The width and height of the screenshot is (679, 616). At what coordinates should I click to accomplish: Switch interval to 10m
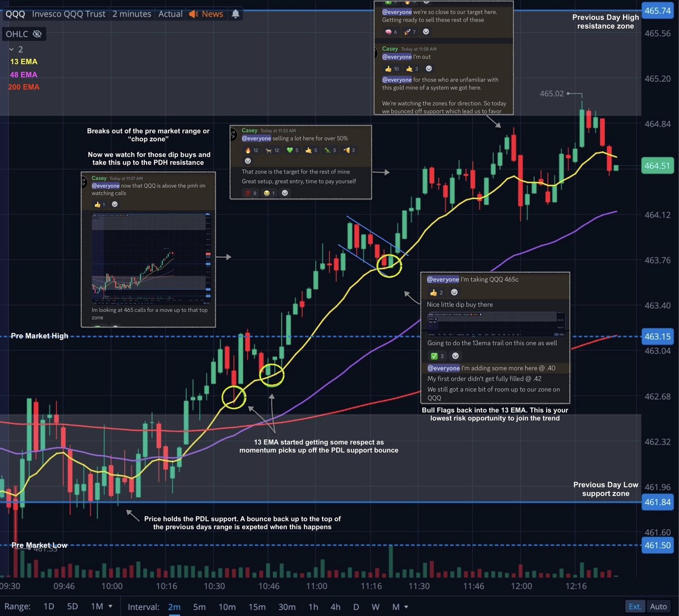click(227, 607)
